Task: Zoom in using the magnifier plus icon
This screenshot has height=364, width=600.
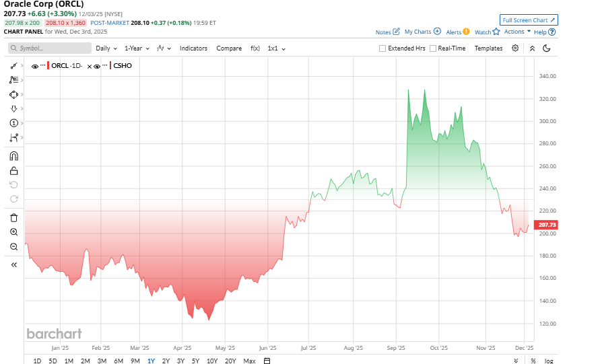Action: 13,232
